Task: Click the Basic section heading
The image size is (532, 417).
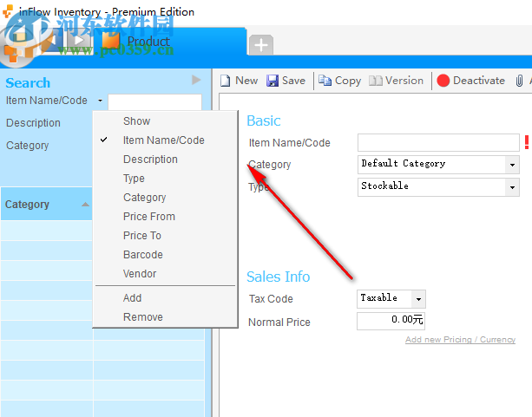Action: coord(264,121)
